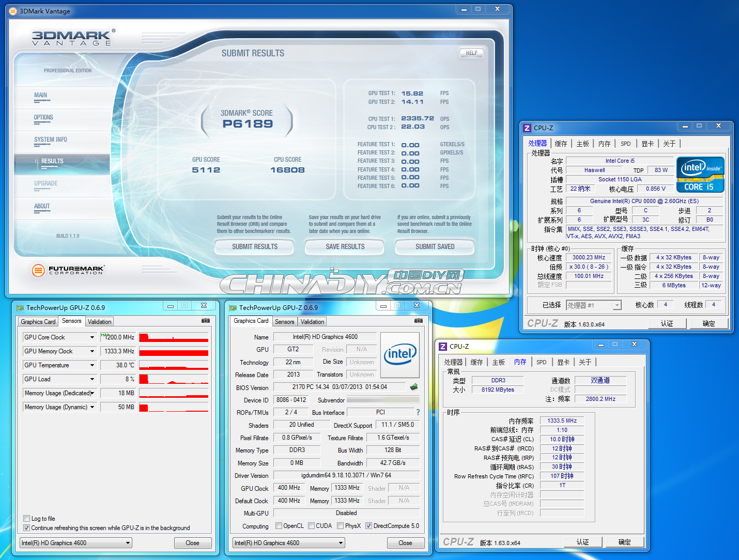Viewport: 739px width, 560px height.
Task: Click the GPU Load red sensor graph
Action: pyautogui.click(x=174, y=379)
